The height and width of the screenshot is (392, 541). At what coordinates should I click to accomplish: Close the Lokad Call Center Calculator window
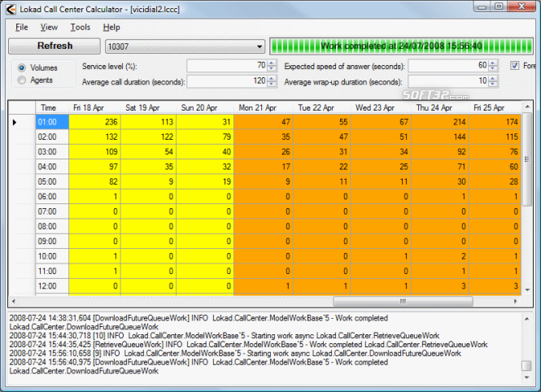pos(521,7)
